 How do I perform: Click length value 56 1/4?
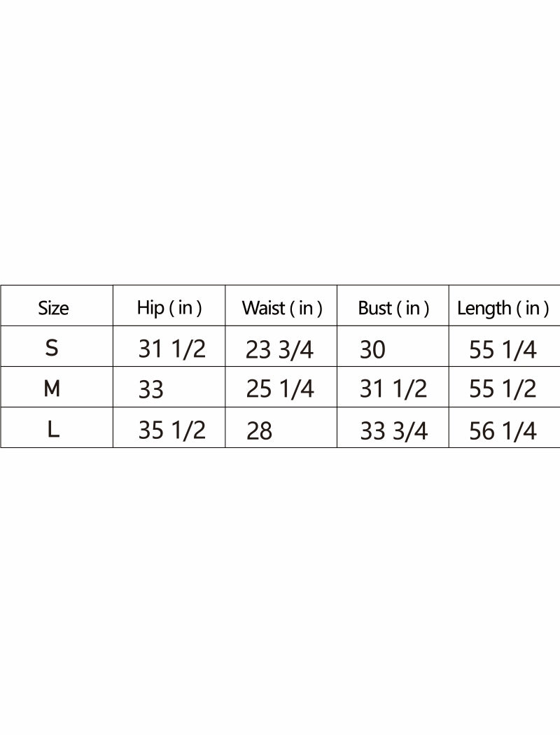[503, 430]
